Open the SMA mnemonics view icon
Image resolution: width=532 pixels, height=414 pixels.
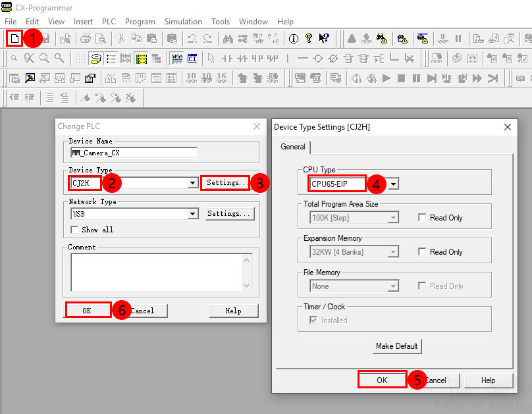click(x=177, y=59)
